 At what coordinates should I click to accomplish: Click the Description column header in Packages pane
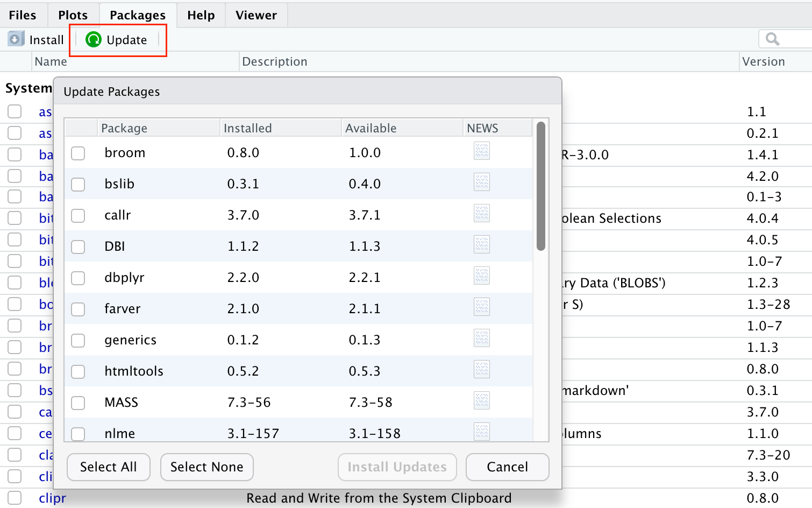tap(489, 61)
